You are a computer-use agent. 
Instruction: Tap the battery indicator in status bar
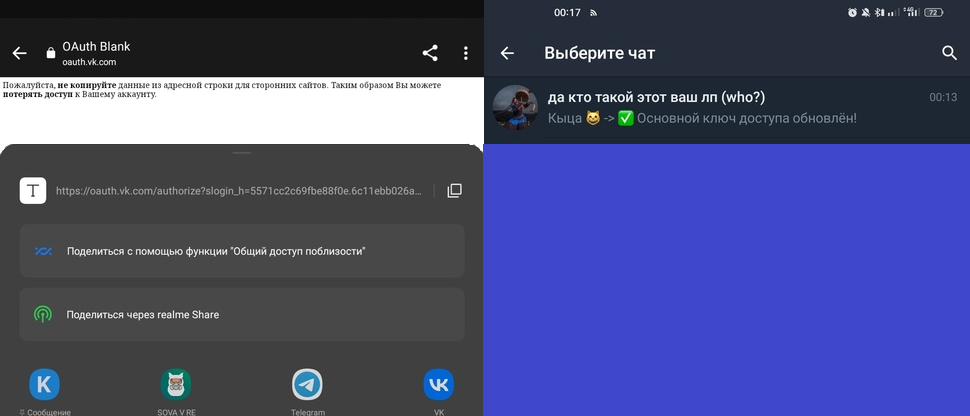(934, 12)
